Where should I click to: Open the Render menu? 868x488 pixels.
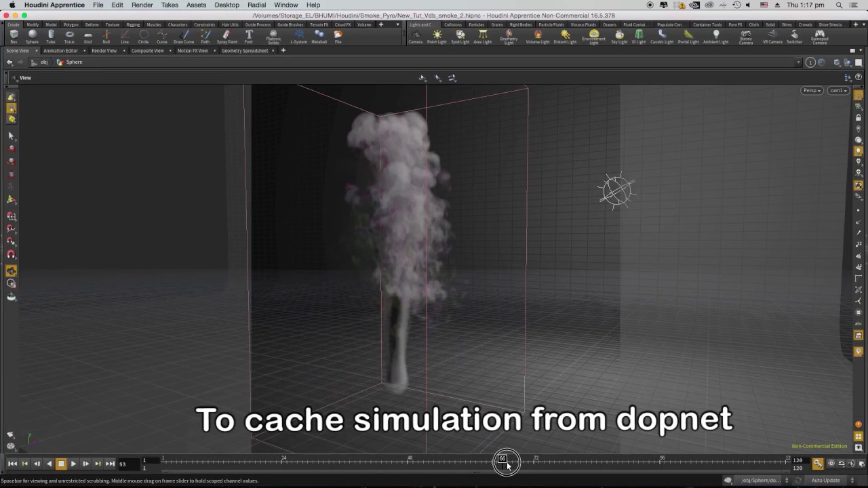click(142, 5)
